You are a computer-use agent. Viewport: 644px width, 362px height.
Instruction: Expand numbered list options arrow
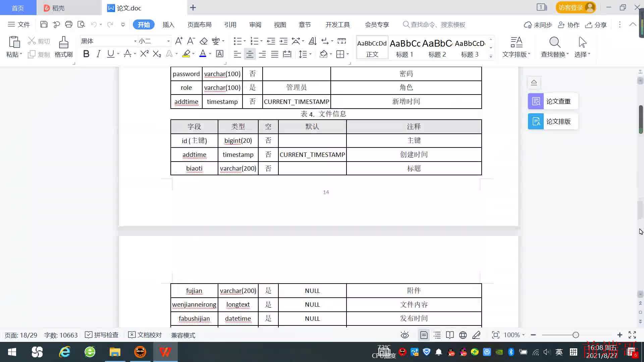[261, 41]
